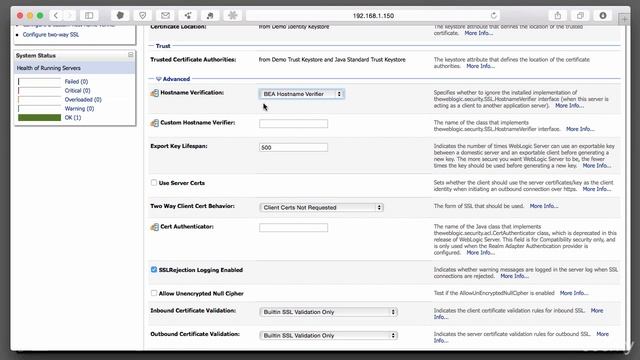Enable the Use Server Certs checkbox
640x360 pixels.
[154, 182]
